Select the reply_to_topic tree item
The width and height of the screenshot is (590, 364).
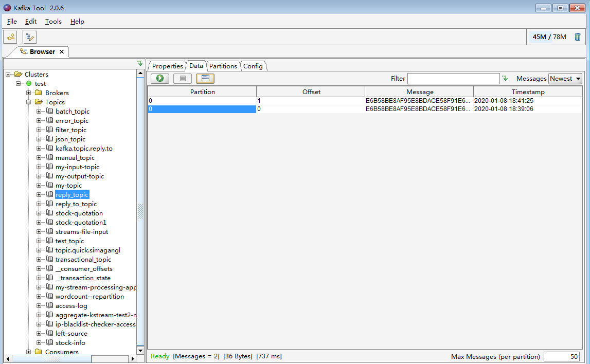click(x=76, y=204)
